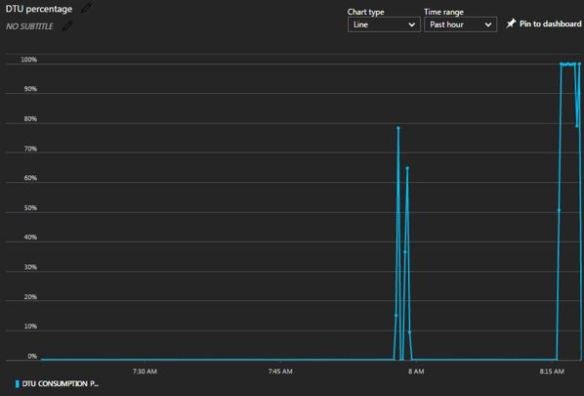Select the data point at 50% on last spike
This screenshot has width=584, height=396.
tap(559, 210)
